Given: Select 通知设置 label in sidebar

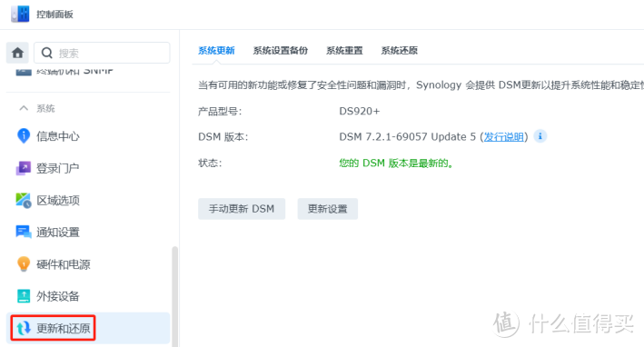Looking at the screenshot, I should point(58,233).
